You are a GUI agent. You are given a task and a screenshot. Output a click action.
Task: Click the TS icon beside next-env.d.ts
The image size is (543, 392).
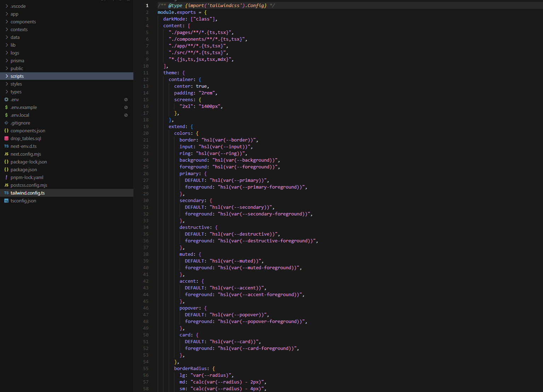(6, 146)
